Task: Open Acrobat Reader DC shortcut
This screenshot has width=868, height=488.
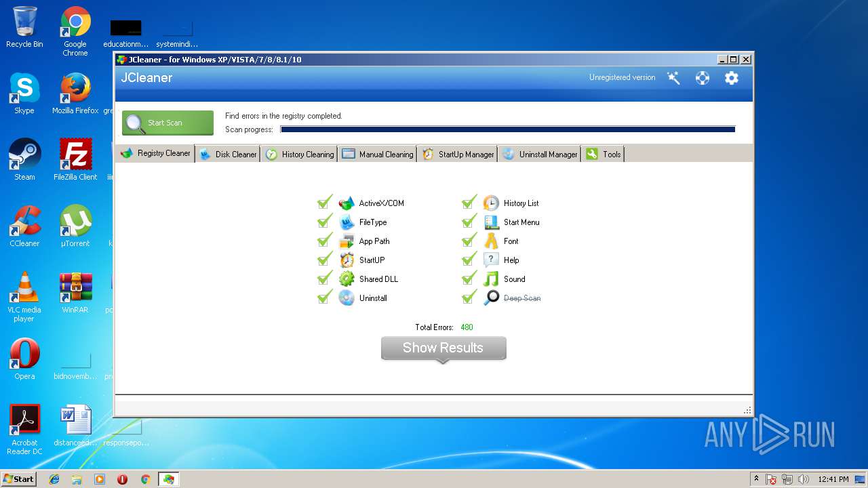Action: click(24, 430)
